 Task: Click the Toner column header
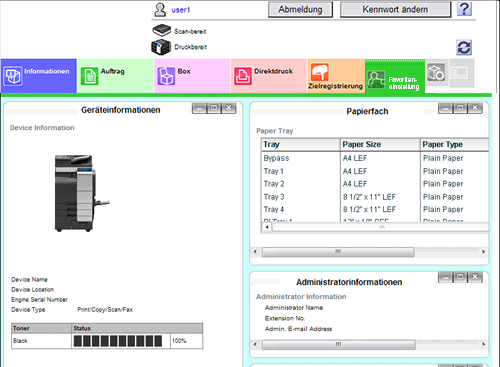click(x=41, y=328)
